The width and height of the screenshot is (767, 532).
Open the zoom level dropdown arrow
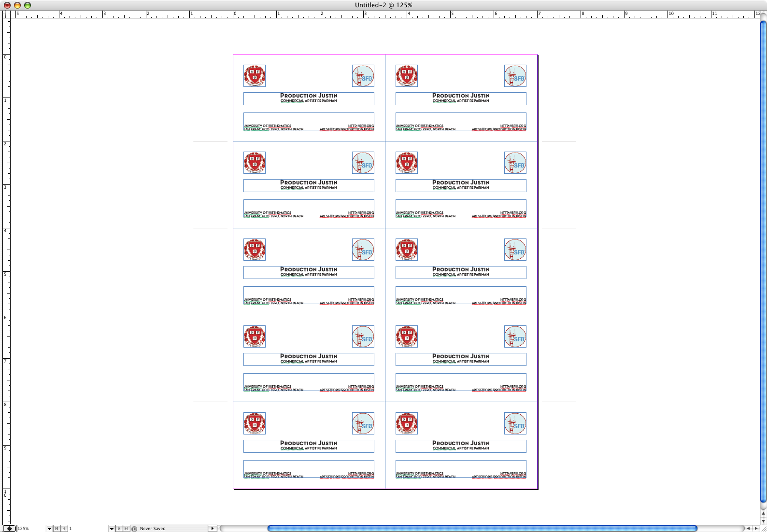(x=49, y=529)
